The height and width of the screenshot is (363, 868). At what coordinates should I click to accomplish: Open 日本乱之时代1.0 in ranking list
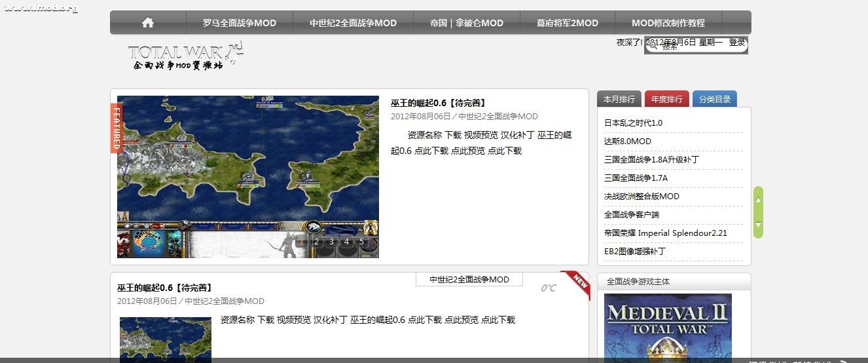point(633,123)
